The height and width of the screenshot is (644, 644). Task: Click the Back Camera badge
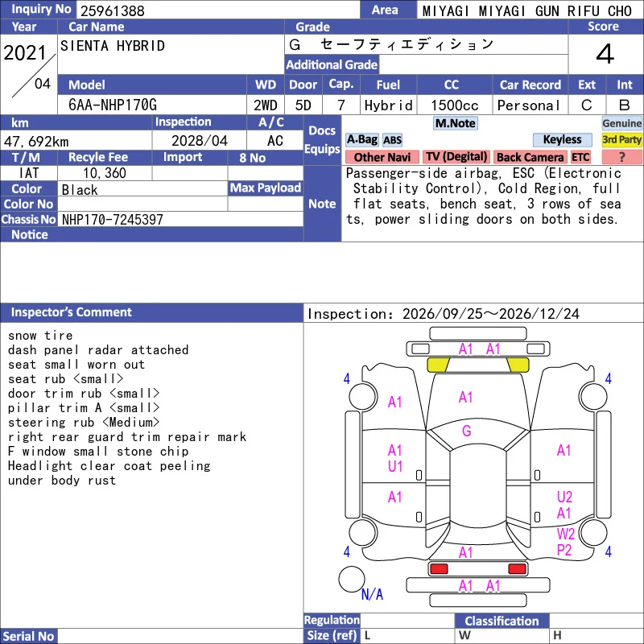pyautogui.click(x=530, y=157)
